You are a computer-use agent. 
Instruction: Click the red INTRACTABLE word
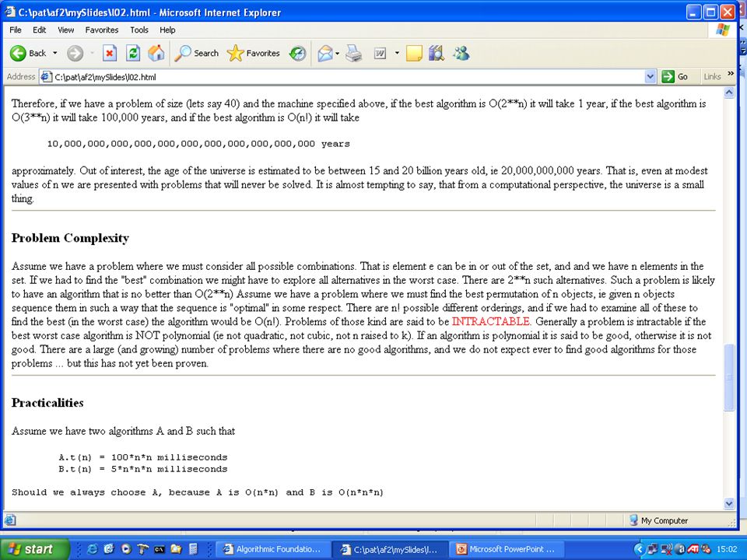491,321
